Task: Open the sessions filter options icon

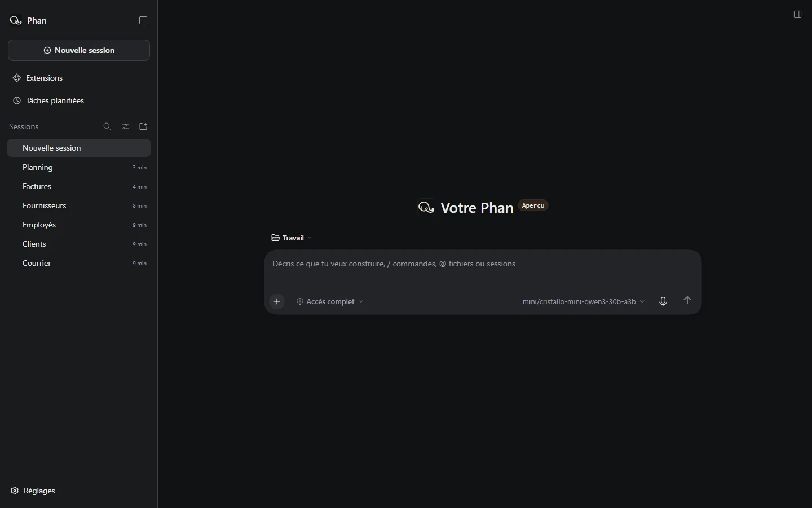Action: [125, 126]
